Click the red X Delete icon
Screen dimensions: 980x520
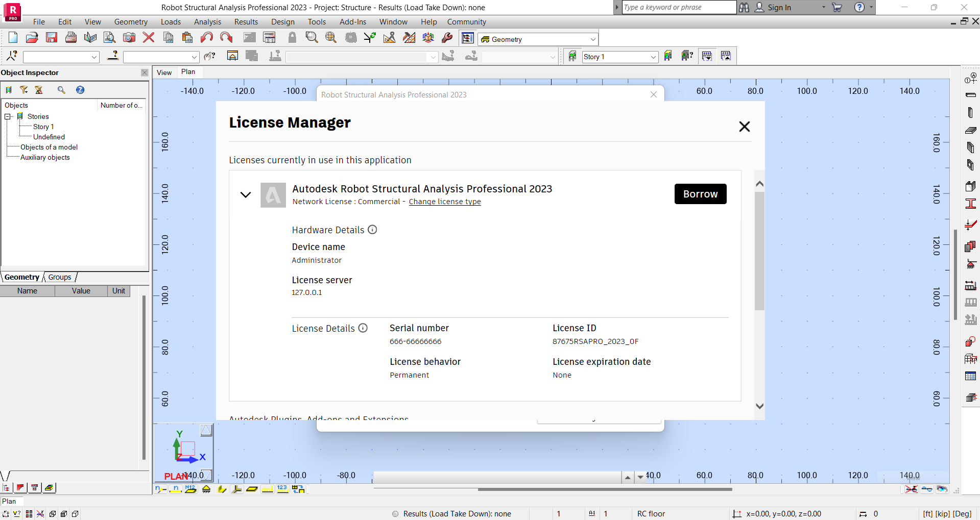[x=149, y=37]
